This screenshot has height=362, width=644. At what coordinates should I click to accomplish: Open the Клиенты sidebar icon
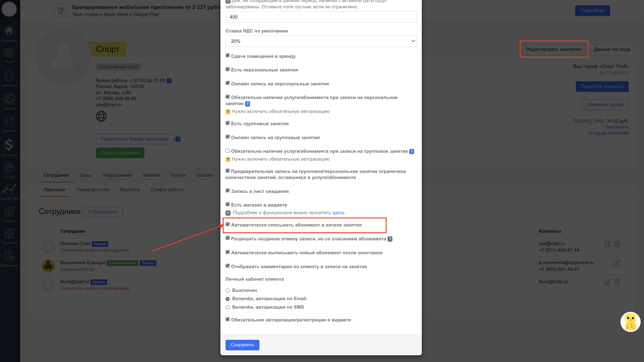tap(9, 76)
